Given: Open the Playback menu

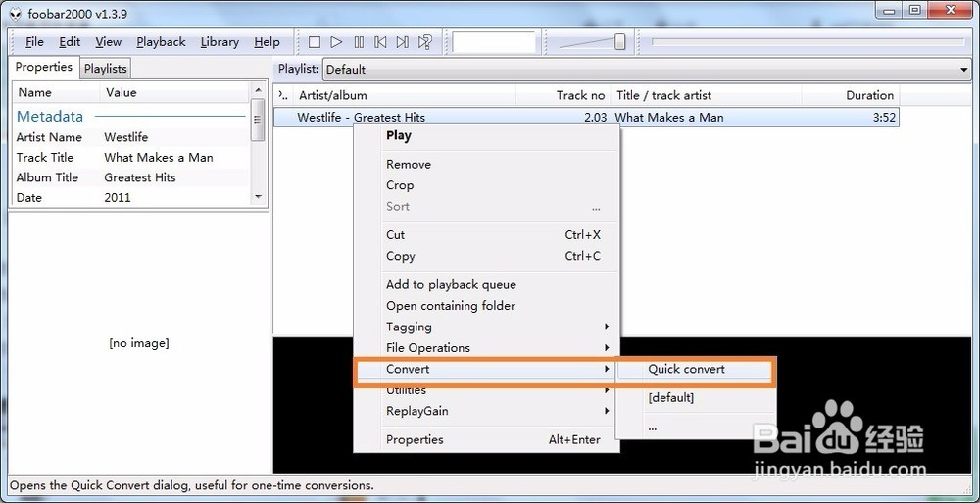Looking at the screenshot, I should pyautogui.click(x=161, y=42).
